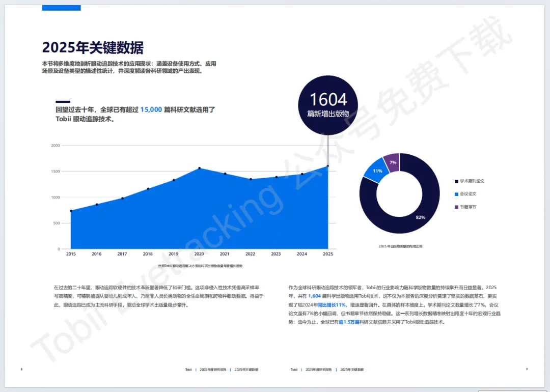Screen dimensions: 550x392
Task: Click highlighted "1,604" in right paragraph
Action: (x=314, y=296)
